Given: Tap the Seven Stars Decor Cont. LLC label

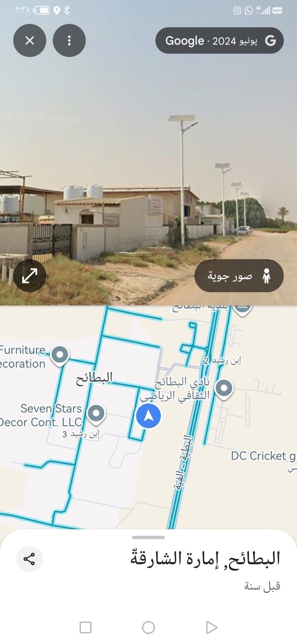Looking at the screenshot, I should click(41, 415).
